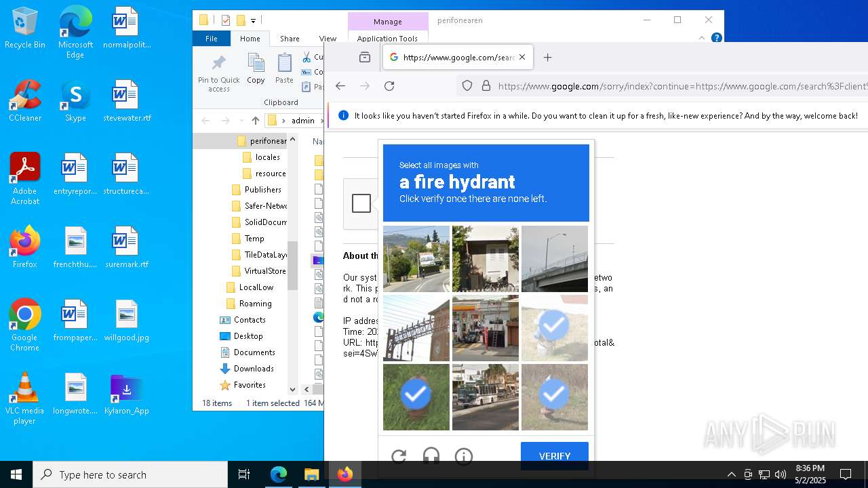Click Copy in Explorer ribbon

[256, 70]
